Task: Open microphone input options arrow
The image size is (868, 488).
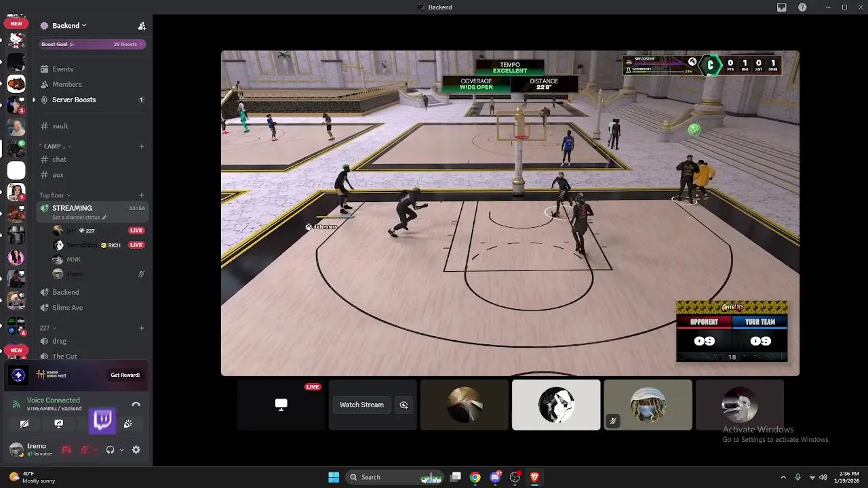Action: click(96, 450)
